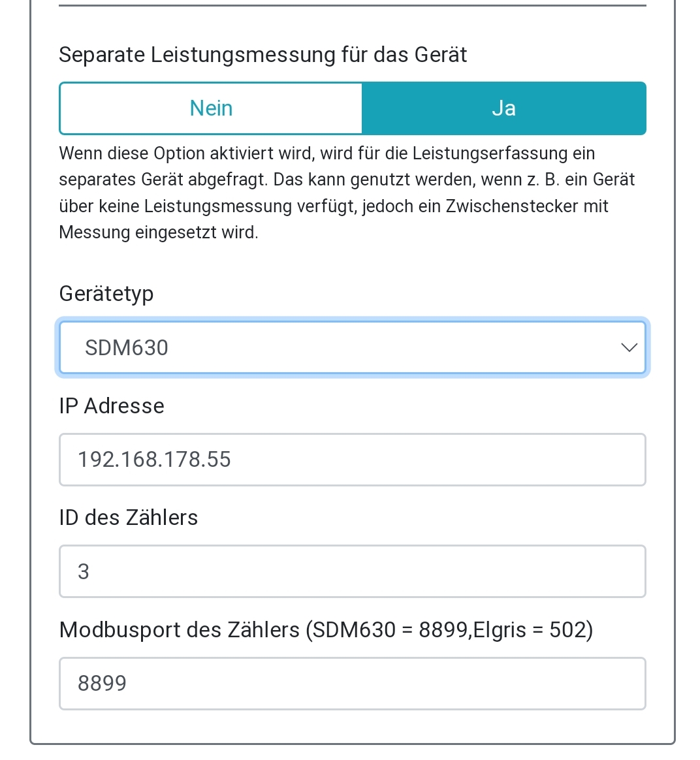Click the "ID des Zählers" label

[129, 518]
